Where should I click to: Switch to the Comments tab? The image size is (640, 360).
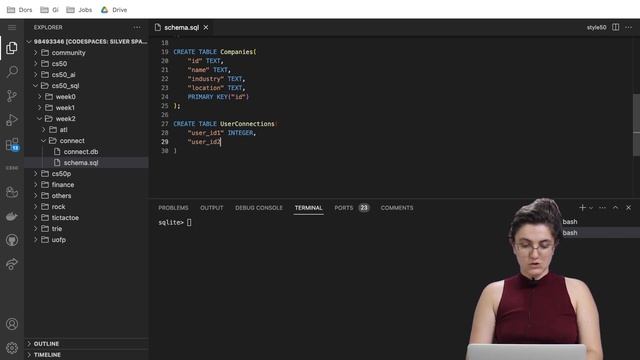[x=397, y=208]
